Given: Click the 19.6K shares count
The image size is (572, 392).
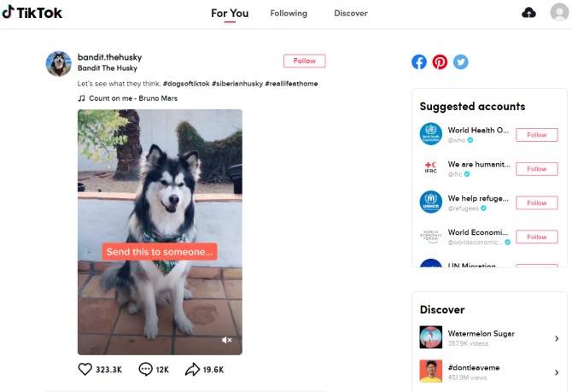Looking at the screenshot, I should (x=213, y=370).
